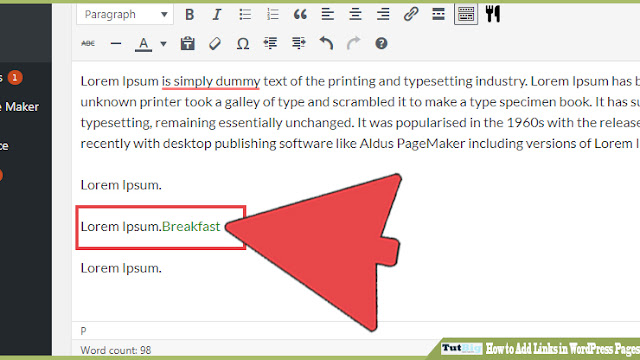The height and width of the screenshot is (360, 640).
Task: Toggle Bold formatting
Action: [189, 15]
